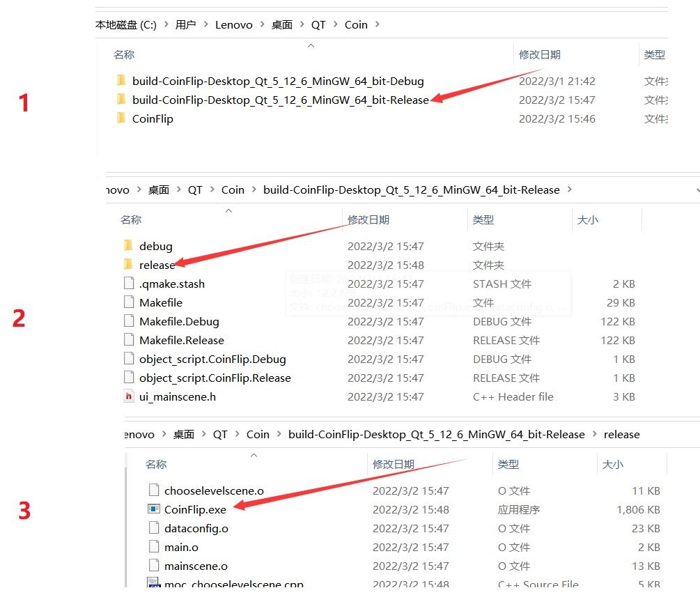Image resolution: width=700 pixels, height=611 pixels.
Task: Sort by 大小 column in second window
Action: pyautogui.click(x=588, y=219)
